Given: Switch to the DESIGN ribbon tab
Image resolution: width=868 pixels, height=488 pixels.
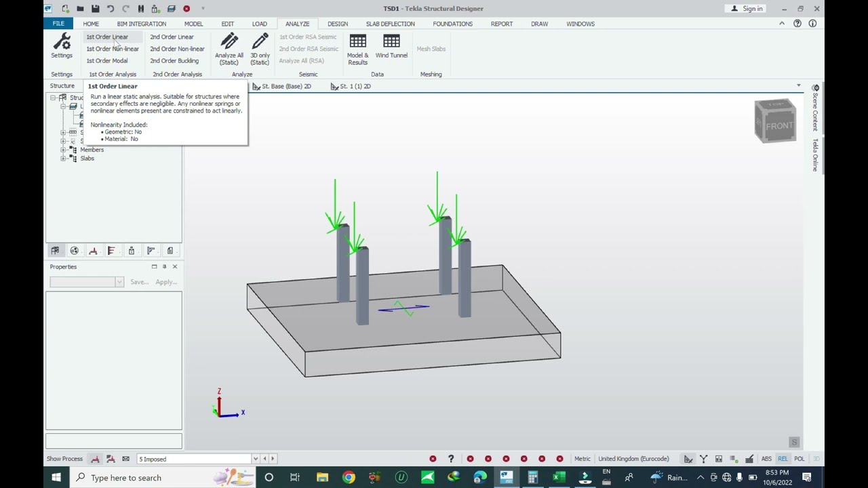Looking at the screenshot, I should (x=338, y=24).
